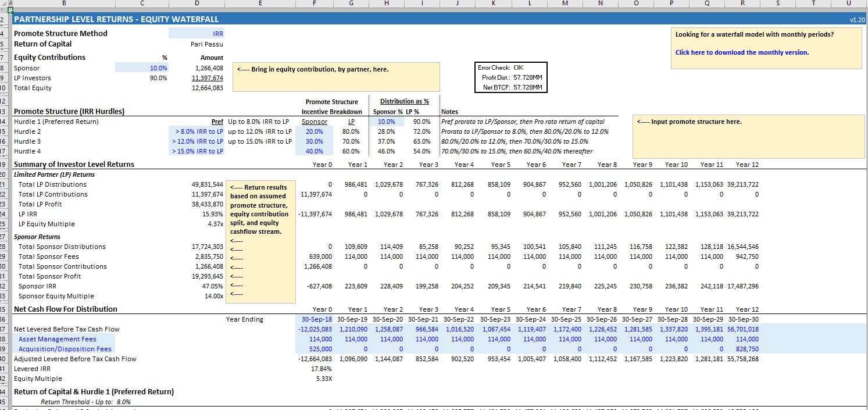
Task: Open the Asset Management Fees hyperlink
Action: click(57, 339)
